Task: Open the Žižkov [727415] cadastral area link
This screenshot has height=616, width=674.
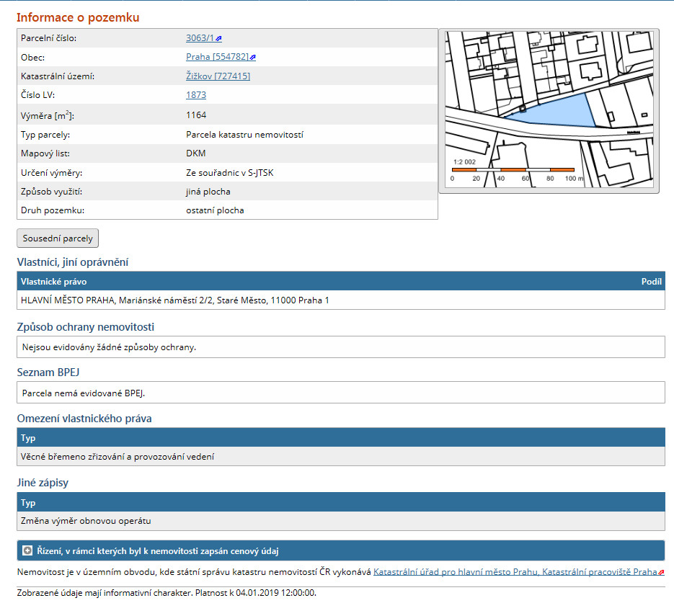Action: (x=218, y=76)
